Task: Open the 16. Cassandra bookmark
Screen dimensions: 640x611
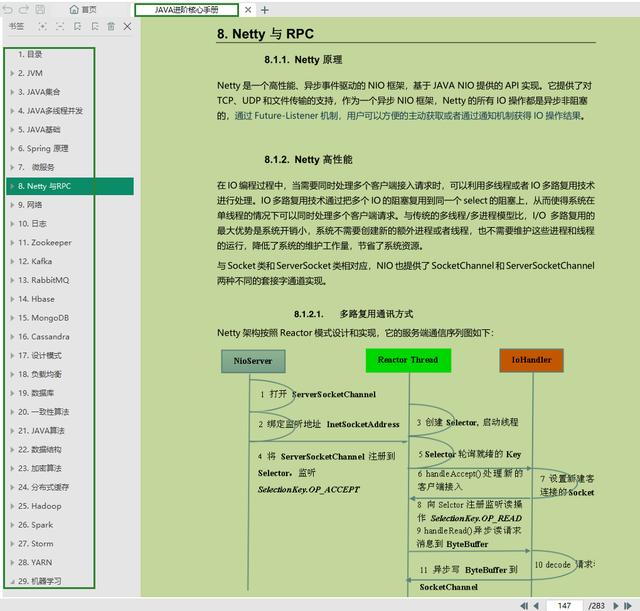Action: click(x=44, y=337)
